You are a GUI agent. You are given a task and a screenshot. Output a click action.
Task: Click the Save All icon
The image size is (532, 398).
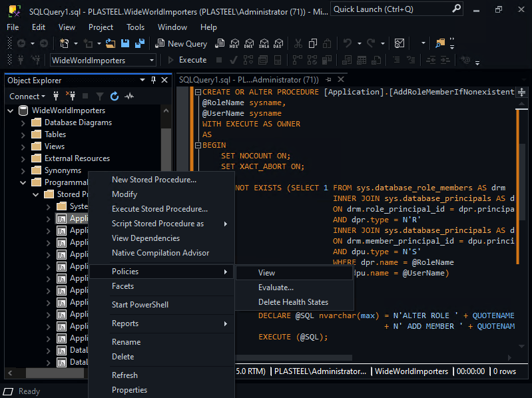140,43
